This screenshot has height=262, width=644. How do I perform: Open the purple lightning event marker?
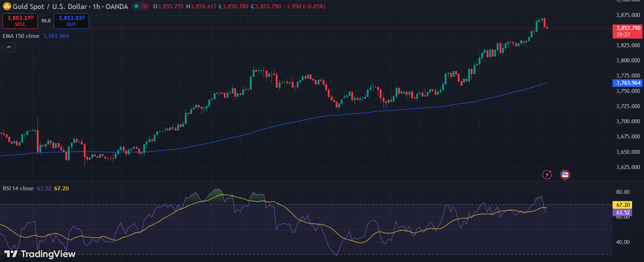click(x=547, y=175)
